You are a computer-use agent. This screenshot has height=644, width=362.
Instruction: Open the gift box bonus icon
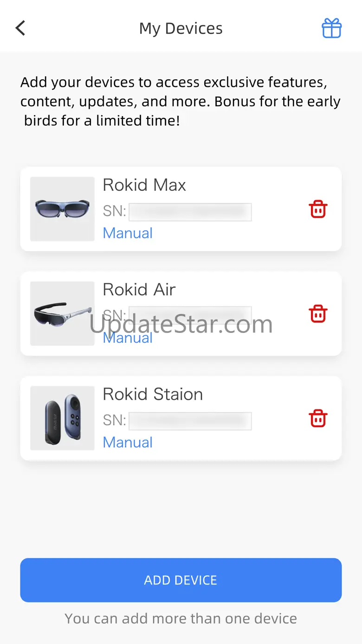coord(332,28)
